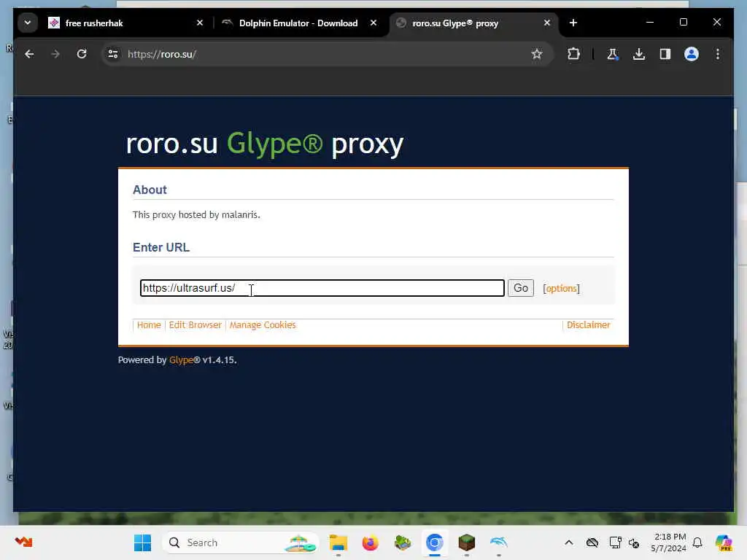Open the display/network tray icon

tap(615, 542)
